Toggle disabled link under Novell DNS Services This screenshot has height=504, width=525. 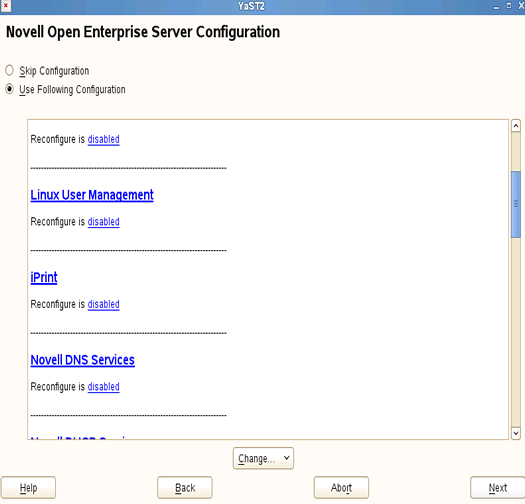point(103,387)
